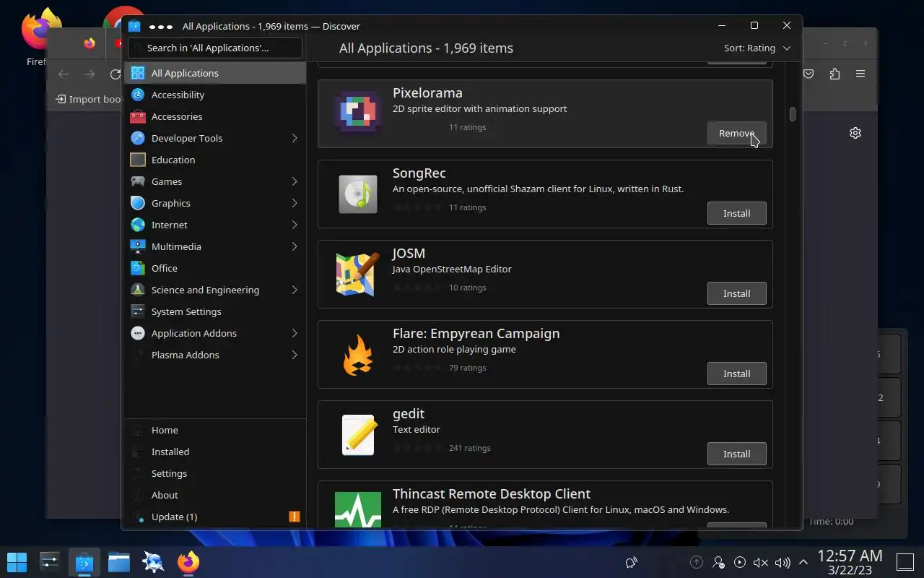Install gedit
This screenshot has height=578, width=924.
pyautogui.click(x=736, y=454)
